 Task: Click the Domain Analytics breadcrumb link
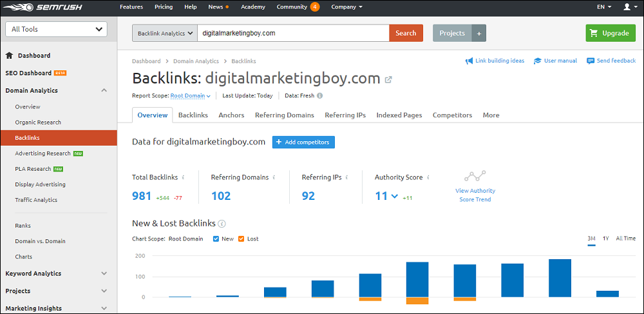point(196,61)
